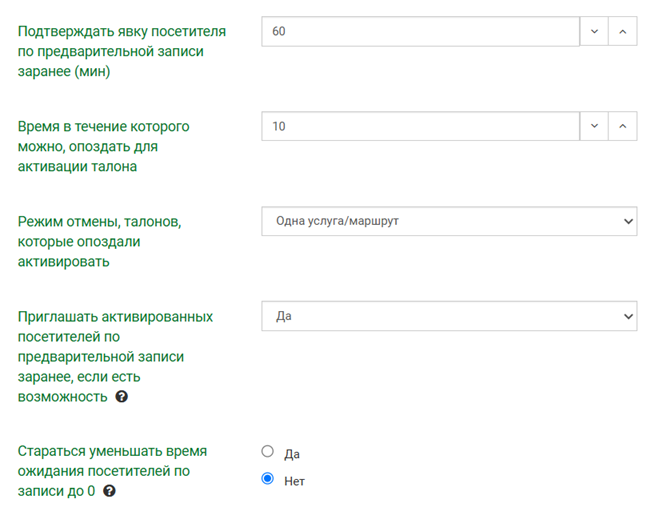The width and height of the screenshot is (671, 519).
Task: Select the 'Нет' radio button
Action: [x=267, y=479]
